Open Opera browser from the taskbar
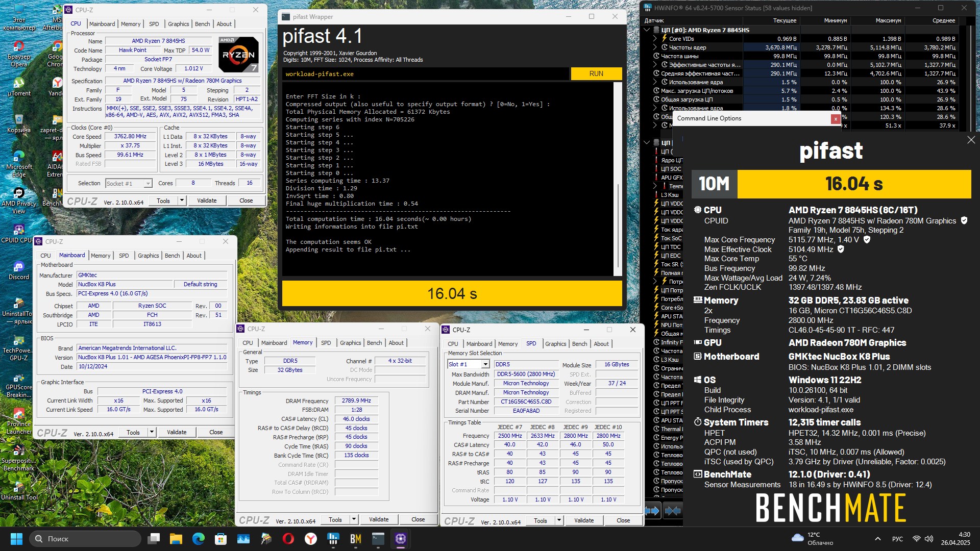Viewport: 980px width, 551px height. click(x=288, y=539)
